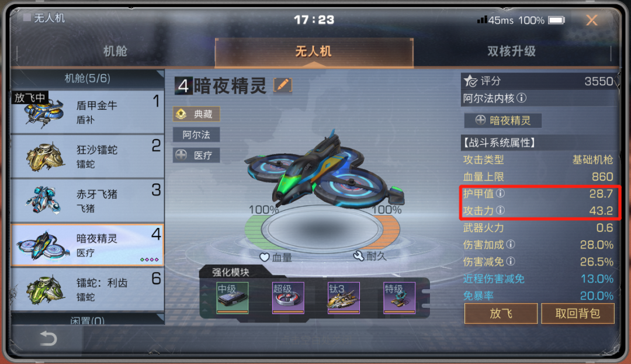The width and height of the screenshot is (631, 364).
Task: Click the 暗夜精灵 core slot plus button
Action: [x=503, y=120]
